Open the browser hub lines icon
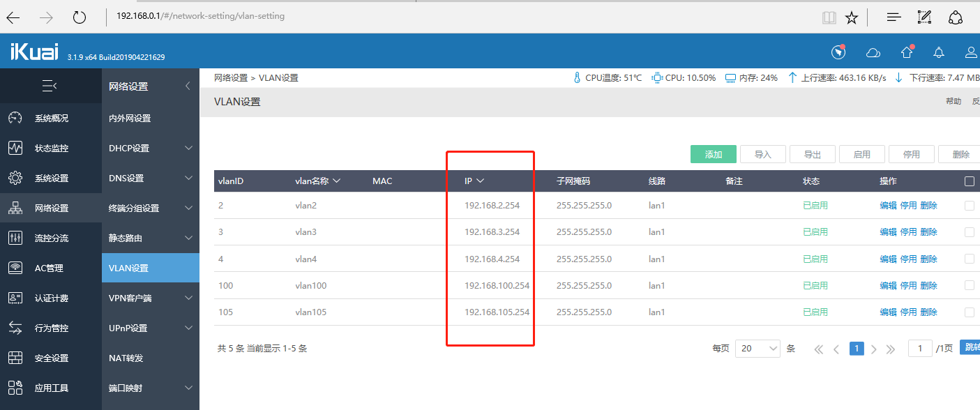The image size is (980, 410). tap(894, 17)
